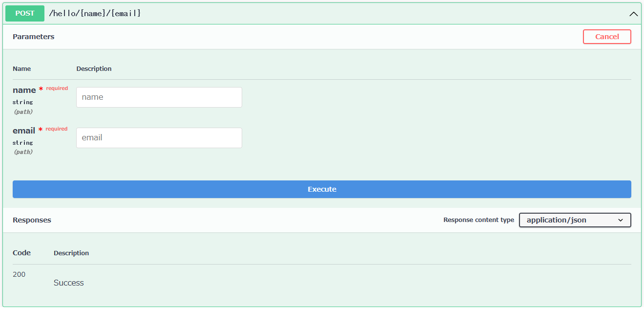Click the (path) label under email
This screenshot has height=310, width=644.
pos(23,152)
